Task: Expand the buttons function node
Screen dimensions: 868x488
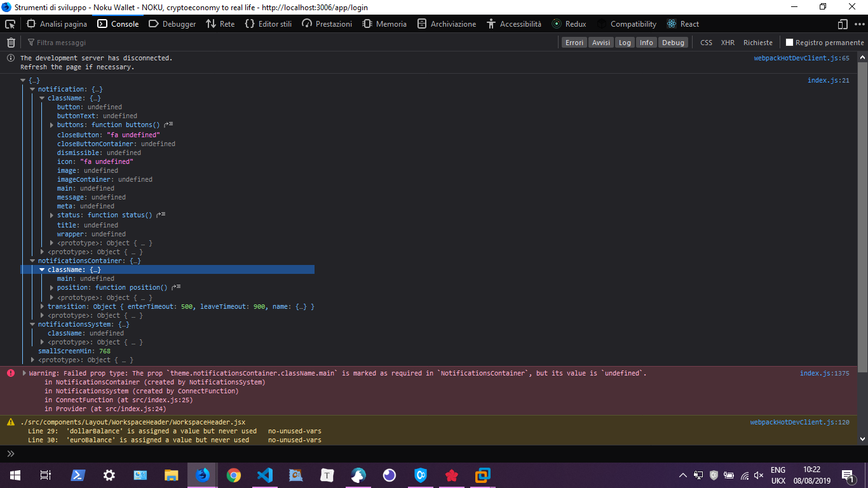Action: point(51,125)
